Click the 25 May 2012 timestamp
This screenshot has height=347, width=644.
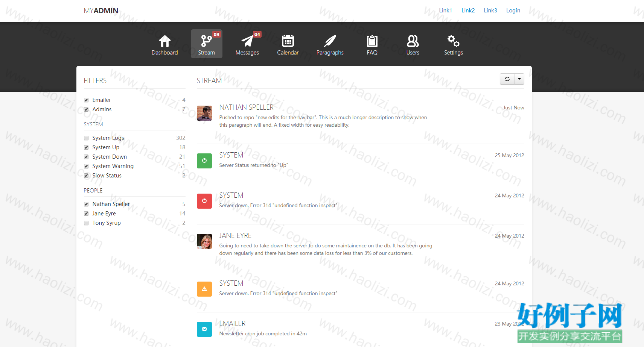(x=509, y=155)
